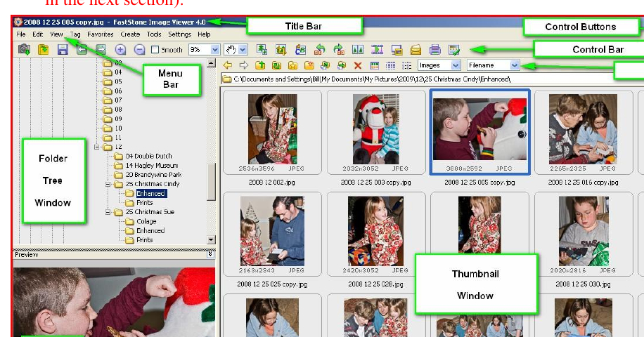644x337 pixels.
Task: Select the 04 Double Dutch folder
Action: (148, 156)
